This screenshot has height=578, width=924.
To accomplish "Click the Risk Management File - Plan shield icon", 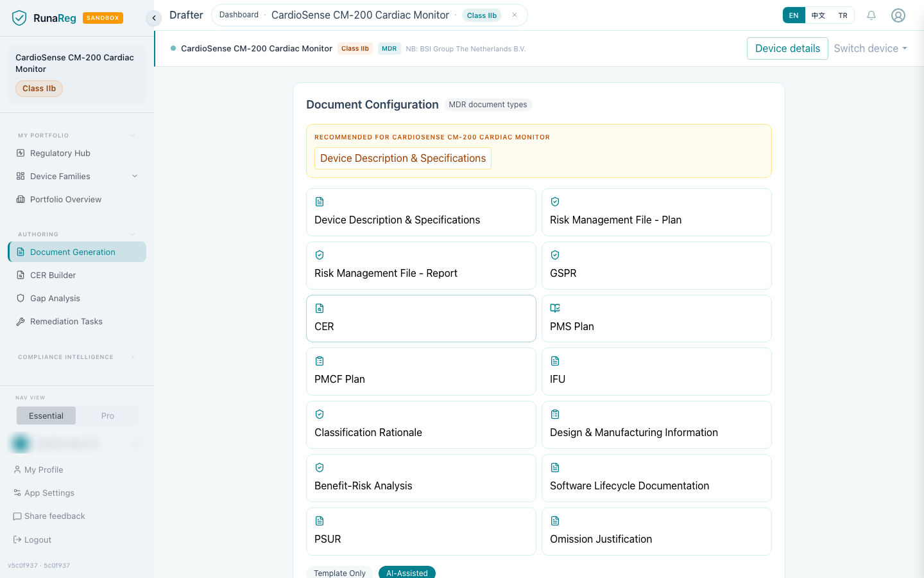I will coord(555,202).
